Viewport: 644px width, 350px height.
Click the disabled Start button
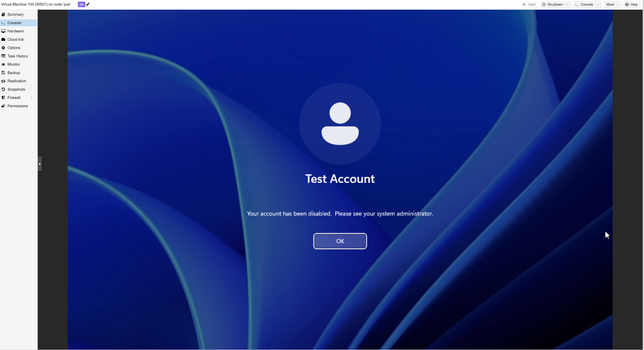(529, 5)
